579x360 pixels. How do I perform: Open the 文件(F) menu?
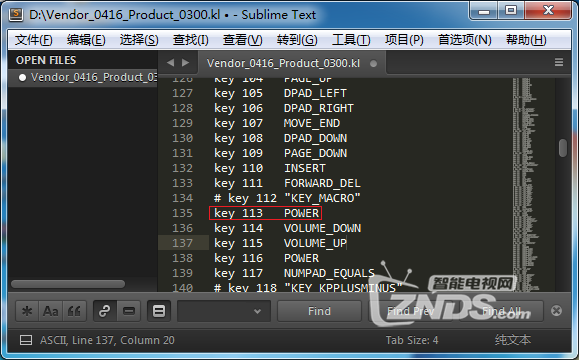pos(34,40)
